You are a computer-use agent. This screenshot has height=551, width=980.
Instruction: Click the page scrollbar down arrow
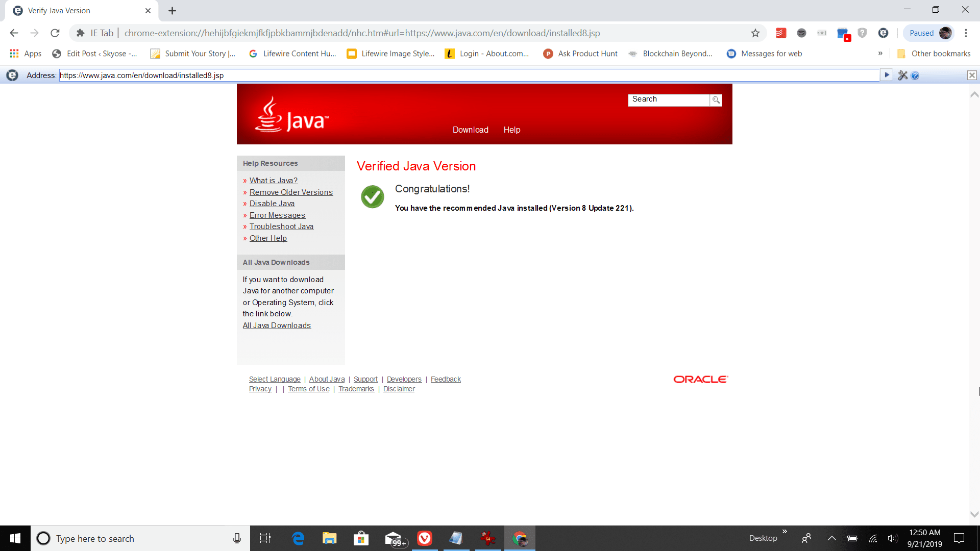[974, 514]
